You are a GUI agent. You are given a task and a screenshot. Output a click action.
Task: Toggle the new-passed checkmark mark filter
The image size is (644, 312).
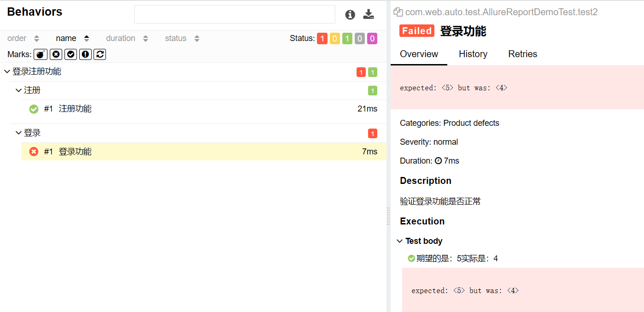[70, 54]
